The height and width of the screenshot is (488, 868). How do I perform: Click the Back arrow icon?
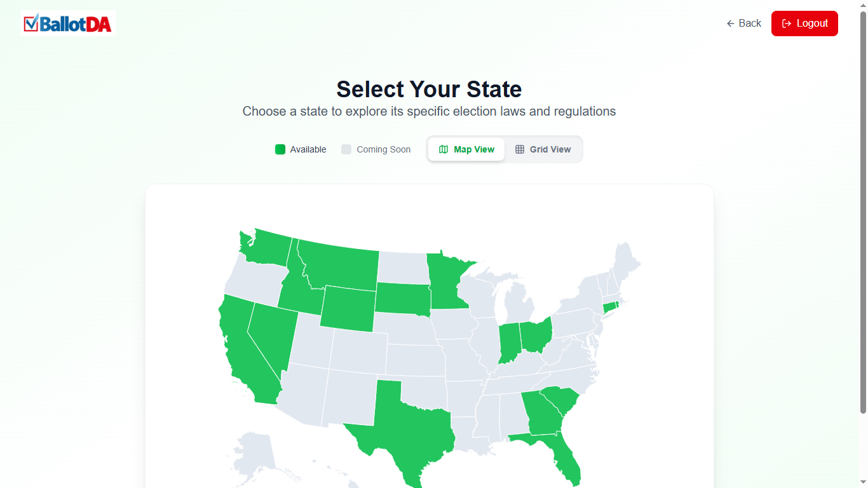pos(731,24)
